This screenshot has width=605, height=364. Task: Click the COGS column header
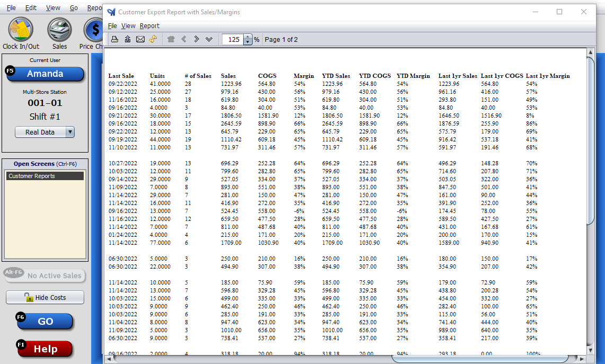tap(267, 76)
